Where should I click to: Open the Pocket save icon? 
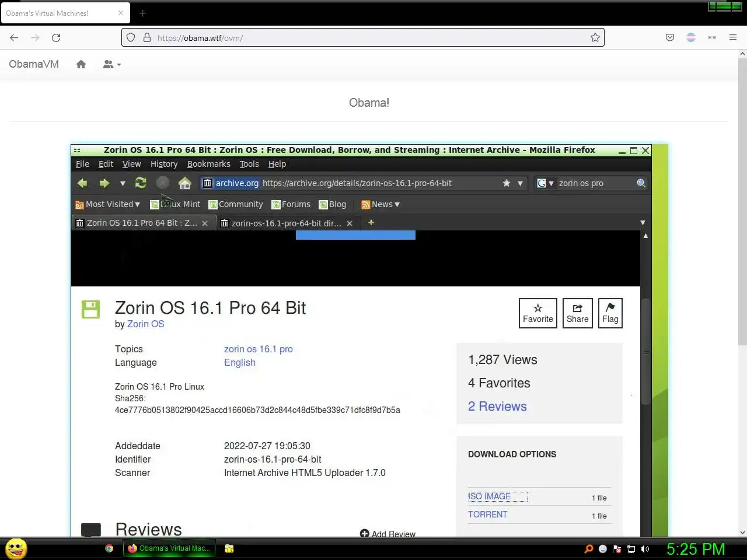point(670,37)
